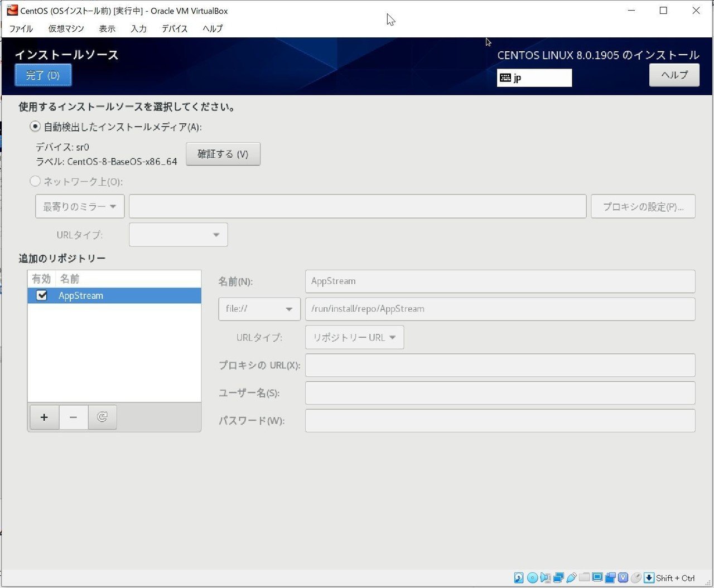The width and height of the screenshot is (714, 588).
Task: Click the repository path field /run/install/repo/AppStream
Action: [x=500, y=309]
